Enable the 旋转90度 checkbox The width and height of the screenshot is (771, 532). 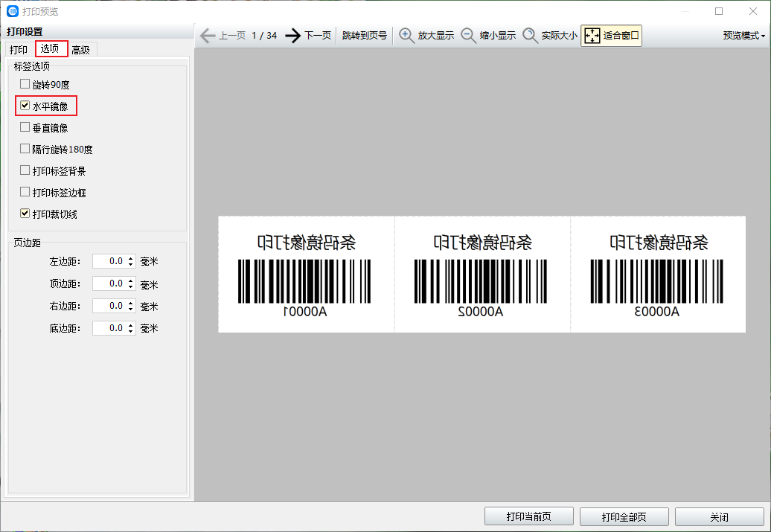(x=25, y=84)
